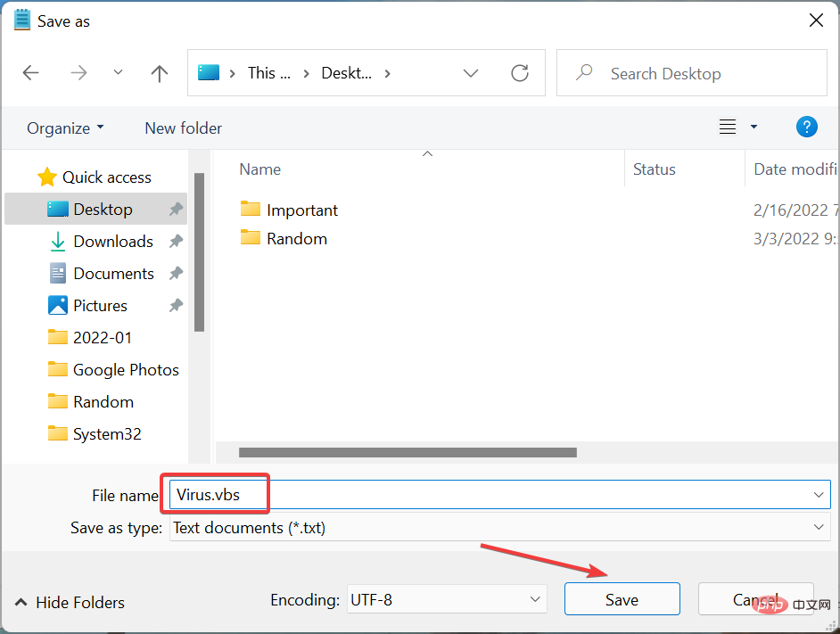
Task: Click the Cancel button
Action: [755, 599]
